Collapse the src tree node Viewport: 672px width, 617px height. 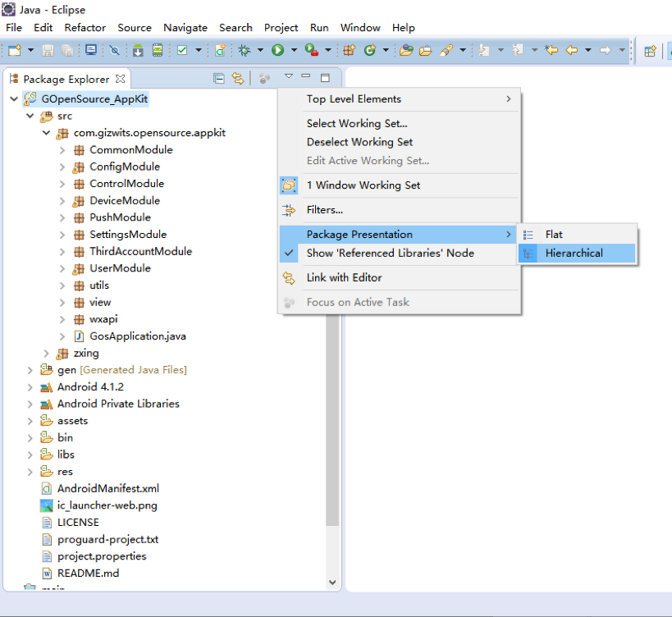pos(30,116)
